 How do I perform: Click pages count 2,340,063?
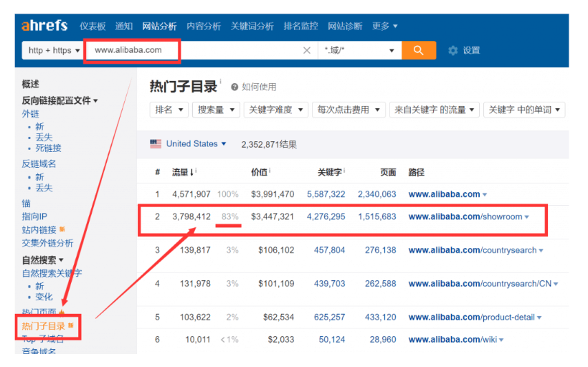pyautogui.click(x=377, y=194)
